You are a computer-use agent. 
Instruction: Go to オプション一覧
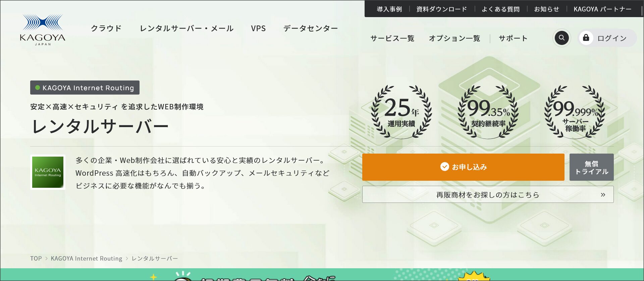point(454,38)
